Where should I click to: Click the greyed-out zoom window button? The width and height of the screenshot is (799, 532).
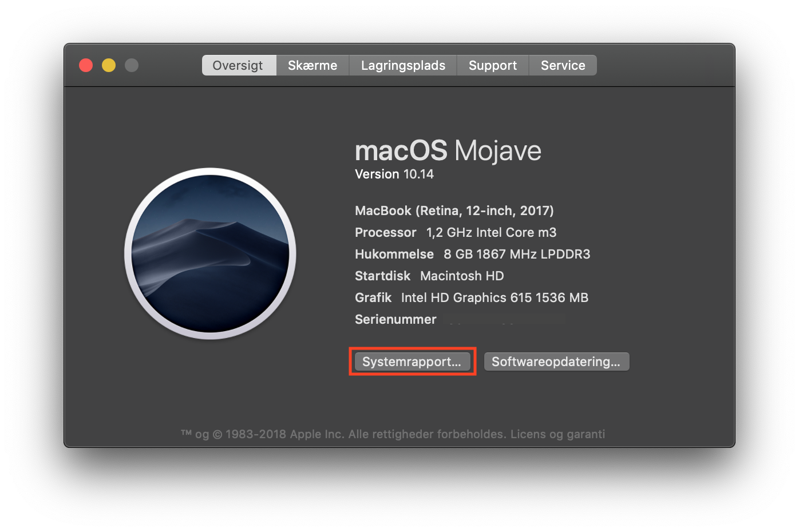pos(132,65)
